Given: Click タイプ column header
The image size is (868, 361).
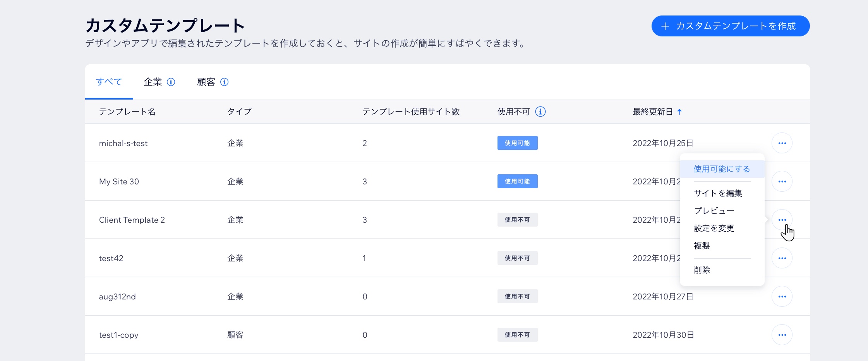Looking at the screenshot, I should [239, 112].
